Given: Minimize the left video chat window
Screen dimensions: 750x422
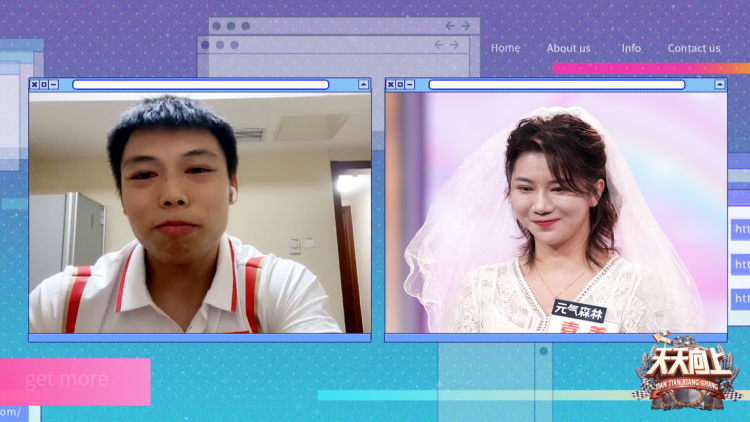Looking at the screenshot, I should tap(54, 85).
